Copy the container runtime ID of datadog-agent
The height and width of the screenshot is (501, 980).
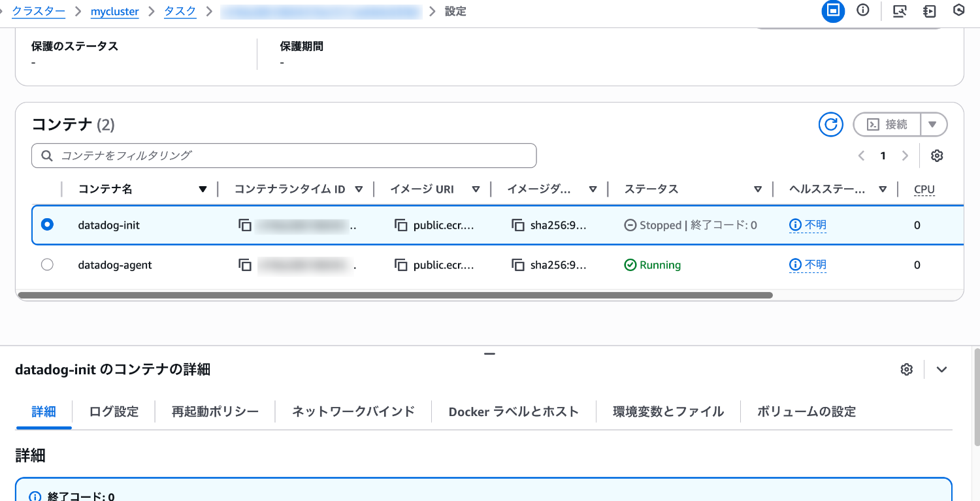245,265
